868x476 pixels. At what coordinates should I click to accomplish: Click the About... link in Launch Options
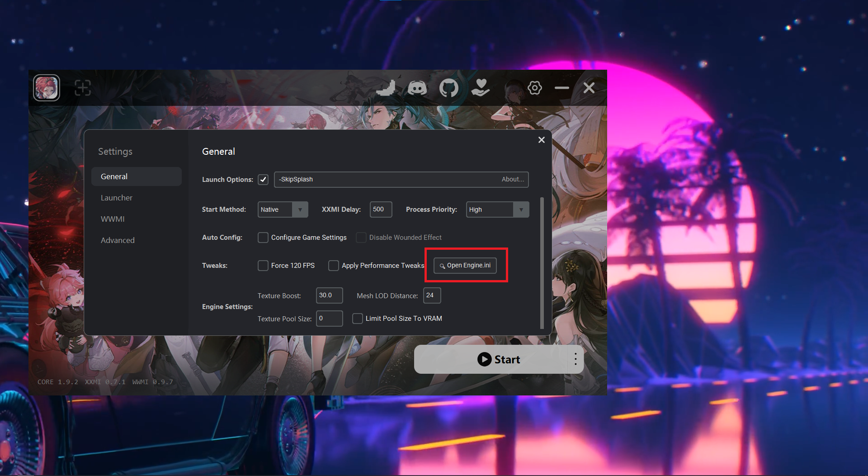pos(513,179)
